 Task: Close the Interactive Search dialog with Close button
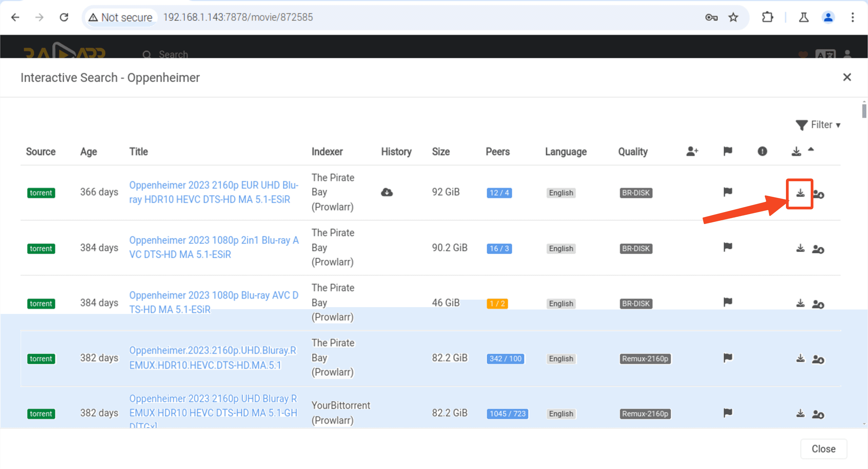coord(823,449)
